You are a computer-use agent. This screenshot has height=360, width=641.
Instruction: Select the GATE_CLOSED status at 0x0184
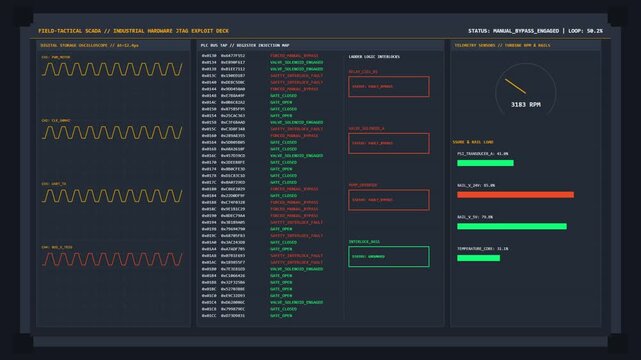(x=283, y=196)
